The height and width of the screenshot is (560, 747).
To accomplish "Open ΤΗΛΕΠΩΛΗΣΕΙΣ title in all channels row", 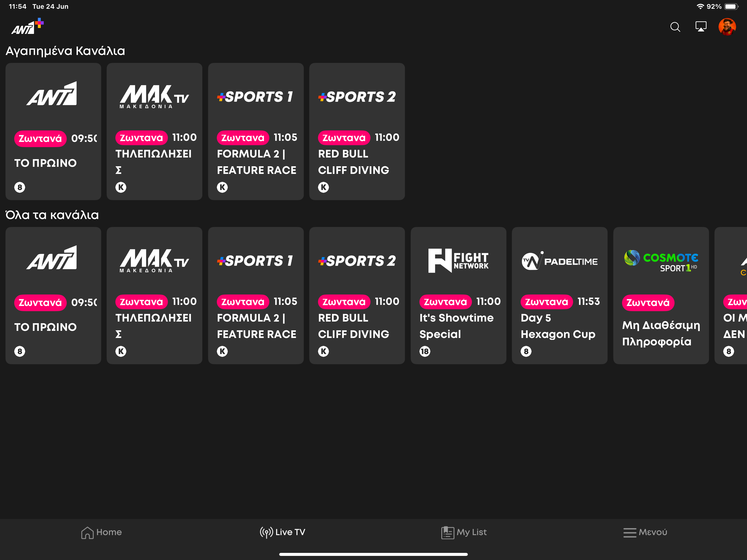I will [154, 326].
